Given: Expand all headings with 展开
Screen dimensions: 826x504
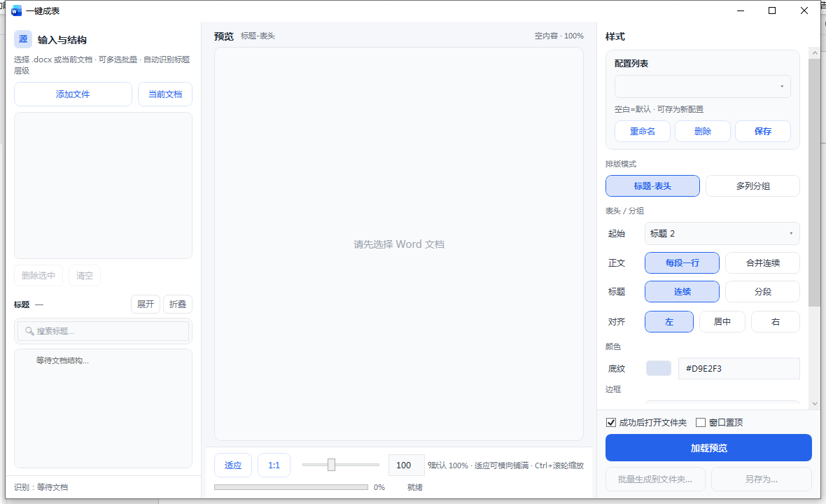Looking at the screenshot, I should [x=146, y=304].
